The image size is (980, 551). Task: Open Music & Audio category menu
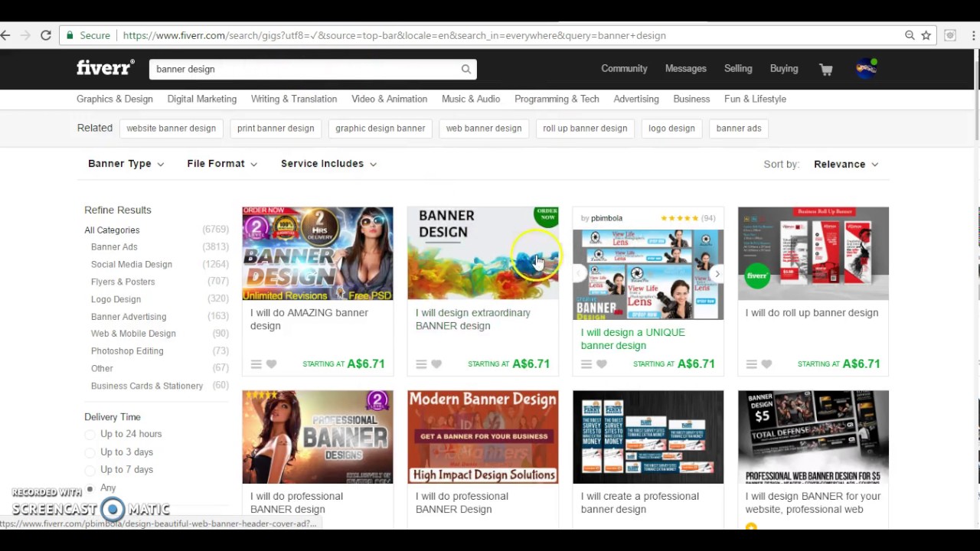pos(471,99)
